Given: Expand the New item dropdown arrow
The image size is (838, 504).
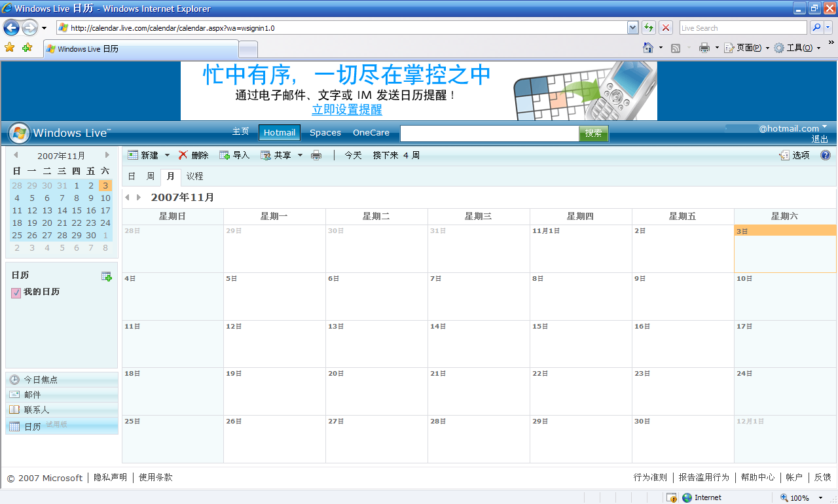Looking at the screenshot, I should pos(167,155).
